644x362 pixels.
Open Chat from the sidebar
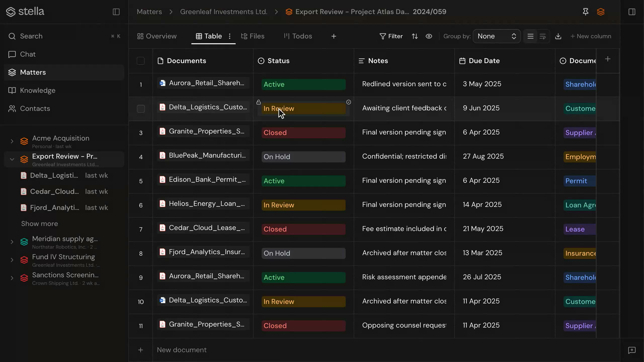[64, 54]
